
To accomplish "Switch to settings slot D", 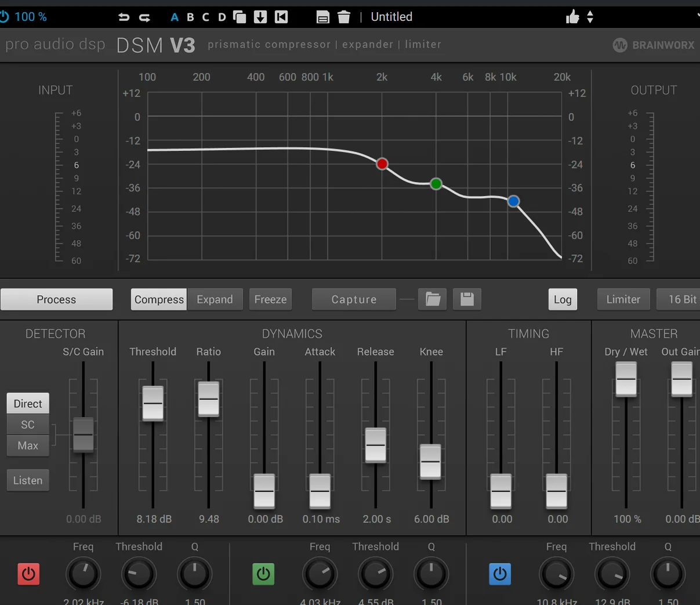I will 222,17.
